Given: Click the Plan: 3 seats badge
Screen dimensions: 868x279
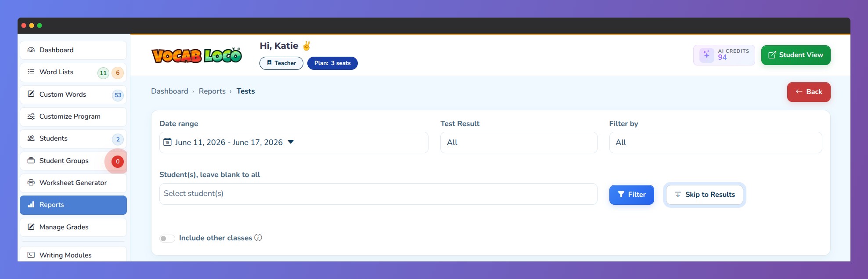Looking at the screenshot, I should [332, 63].
